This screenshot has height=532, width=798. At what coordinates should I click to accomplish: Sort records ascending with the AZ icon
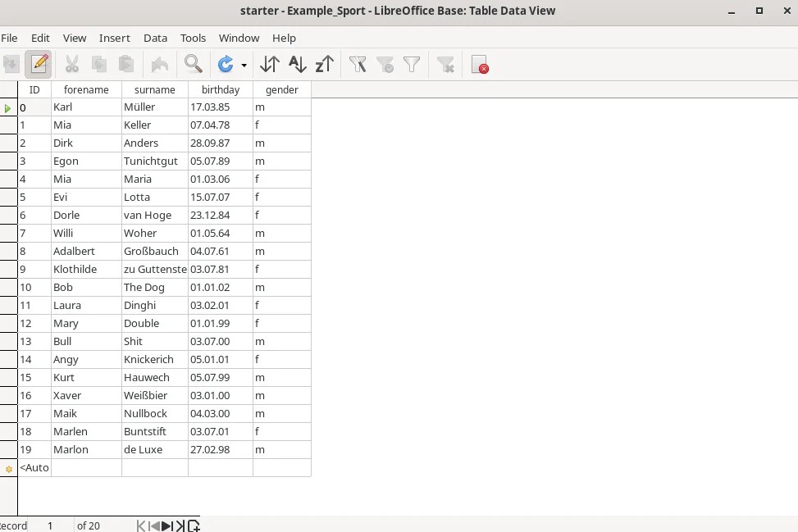pyautogui.click(x=297, y=64)
